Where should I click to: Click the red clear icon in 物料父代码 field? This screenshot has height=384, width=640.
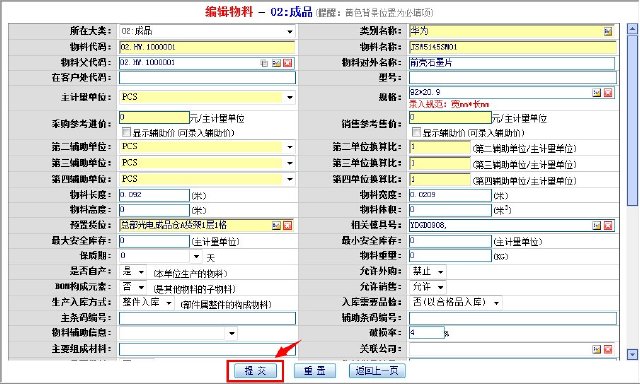tap(288, 63)
